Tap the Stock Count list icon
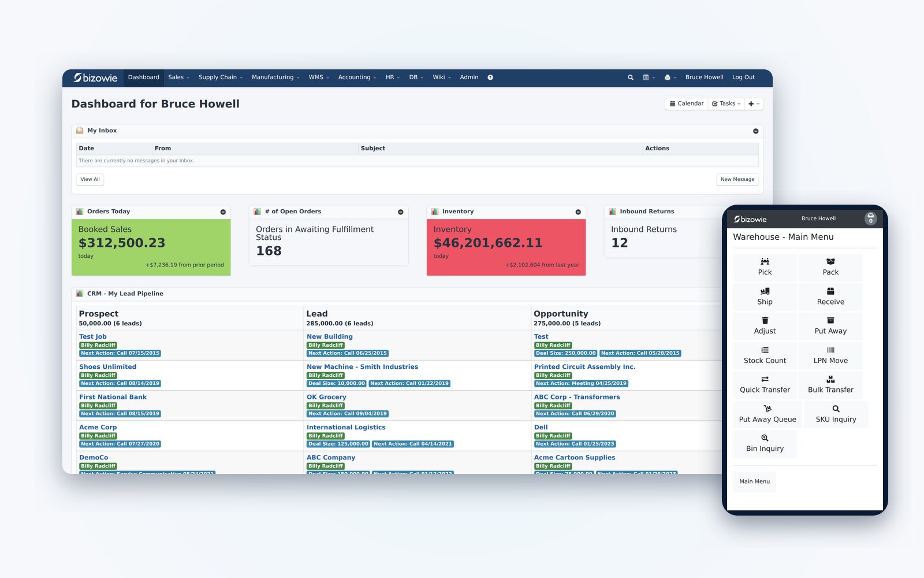Viewport: 924px width, 578px height. click(x=765, y=350)
